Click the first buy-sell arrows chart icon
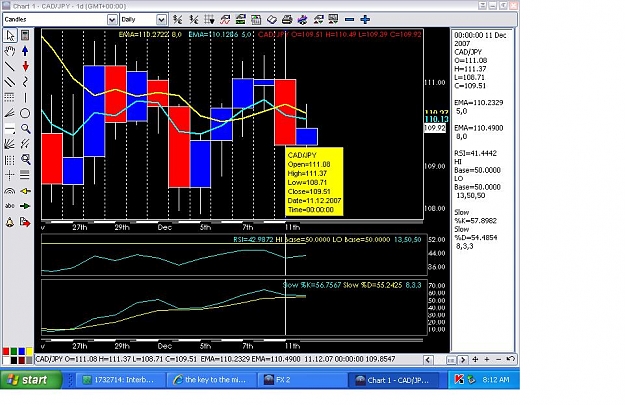625x405 pixels. tap(318, 19)
